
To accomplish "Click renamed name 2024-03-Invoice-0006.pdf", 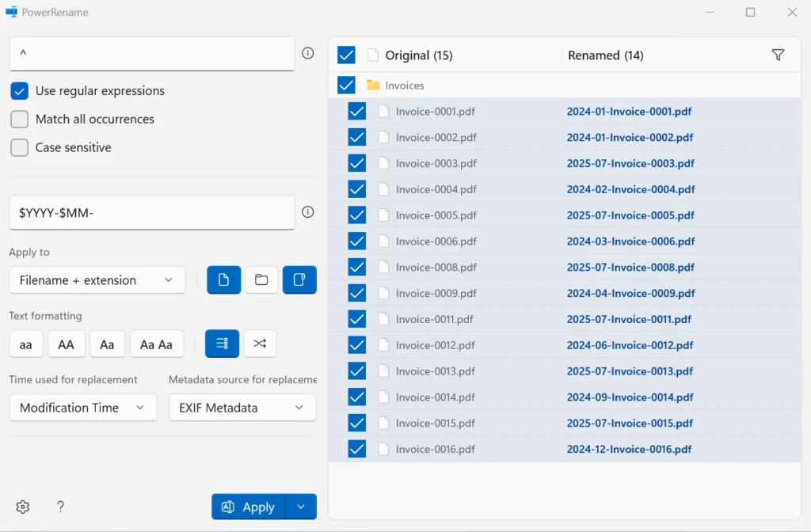I will (x=630, y=241).
